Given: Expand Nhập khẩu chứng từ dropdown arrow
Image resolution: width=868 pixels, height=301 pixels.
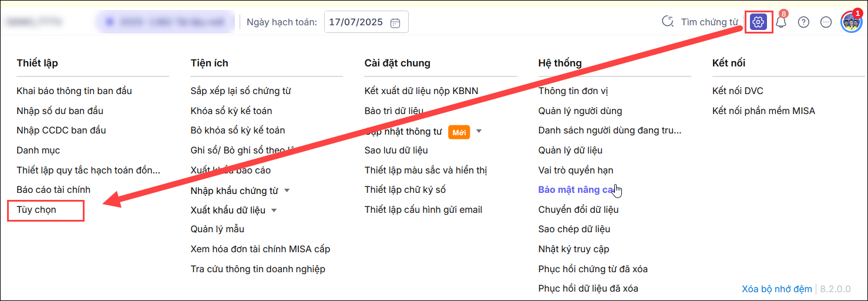Looking at the screenshot, I should click(x=287, y=190).
